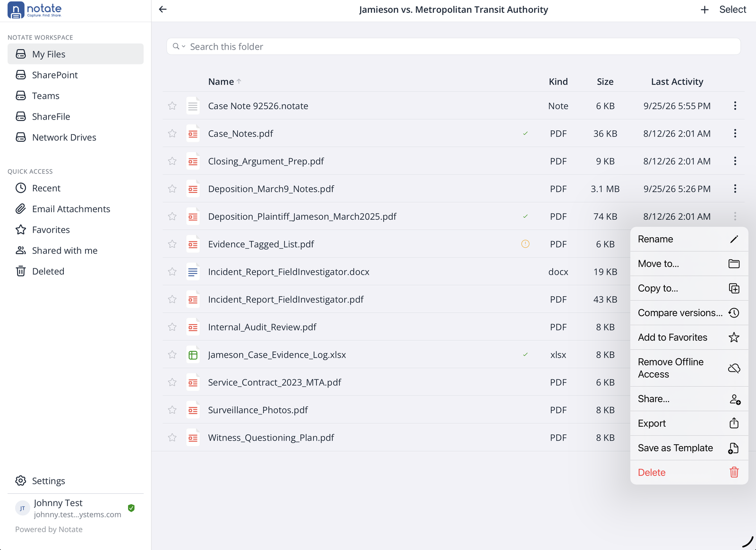Select Remove Offline Access
756x550 pixels.
click(689, 368)
